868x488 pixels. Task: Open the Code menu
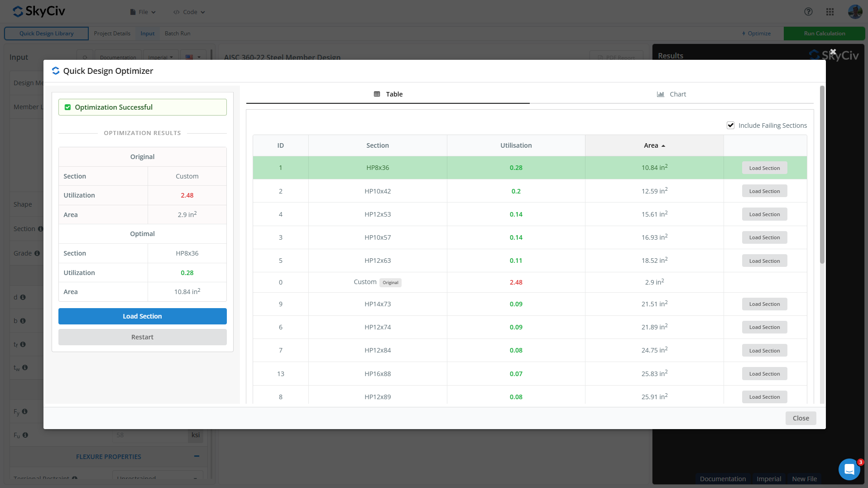coord(189,12)
